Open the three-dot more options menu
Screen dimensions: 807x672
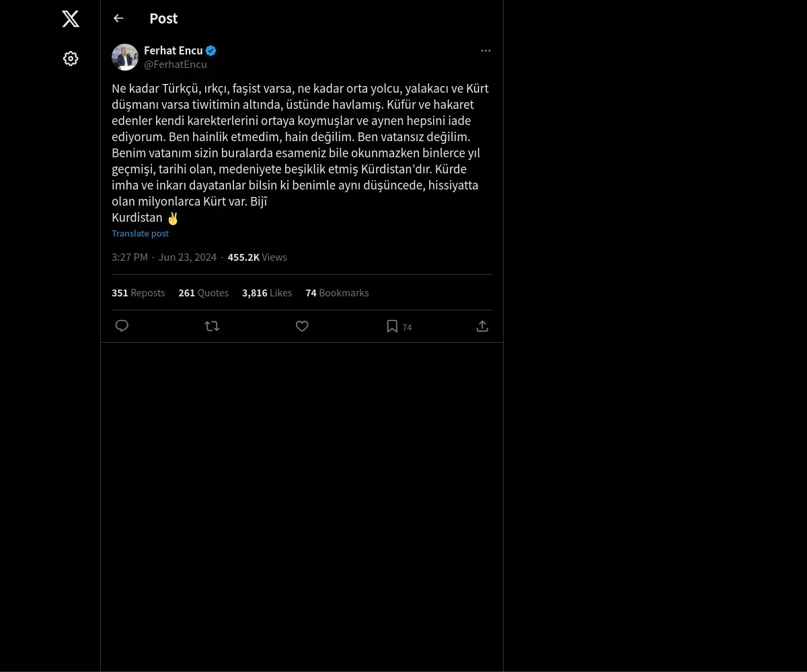(486, 50)
